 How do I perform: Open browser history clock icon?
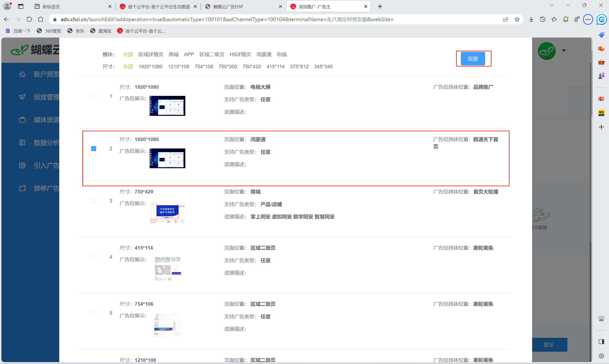click(543, 19)
